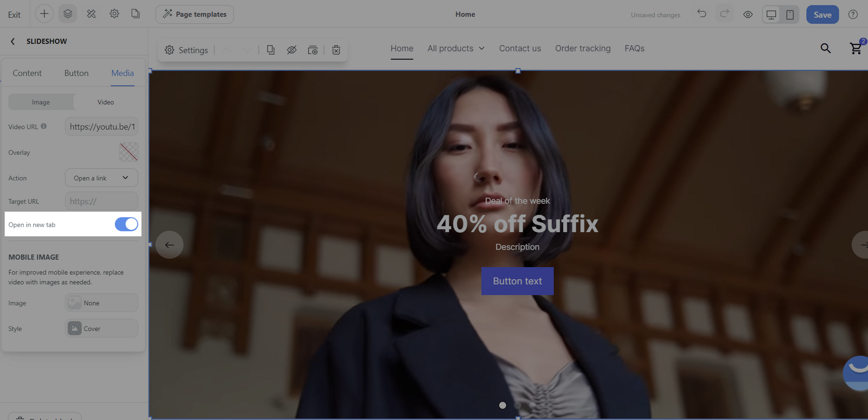The image size is (868, 420).
Task: Switch to Button tab
Action: pyautogui.click(x=76, y=73)
